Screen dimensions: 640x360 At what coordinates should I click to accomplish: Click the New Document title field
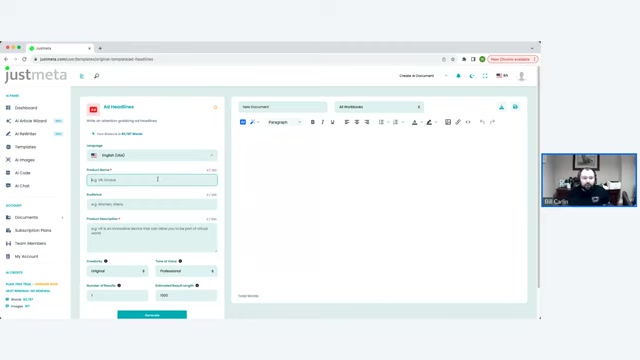pyautogui.click(x=283, y=107)
